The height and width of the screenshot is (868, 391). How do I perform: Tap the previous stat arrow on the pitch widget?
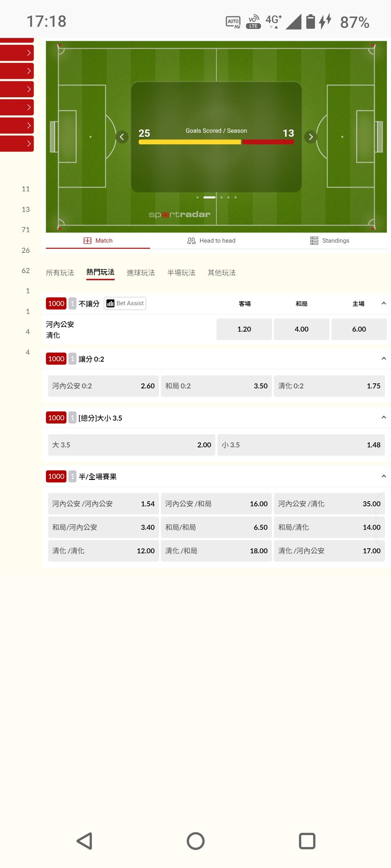click(x=122, y=137)
